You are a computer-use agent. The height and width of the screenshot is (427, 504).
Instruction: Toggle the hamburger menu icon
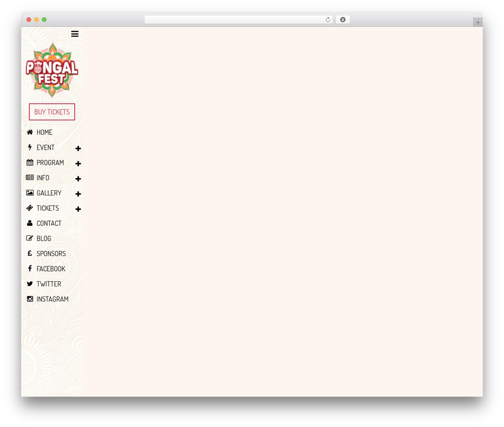75,34
